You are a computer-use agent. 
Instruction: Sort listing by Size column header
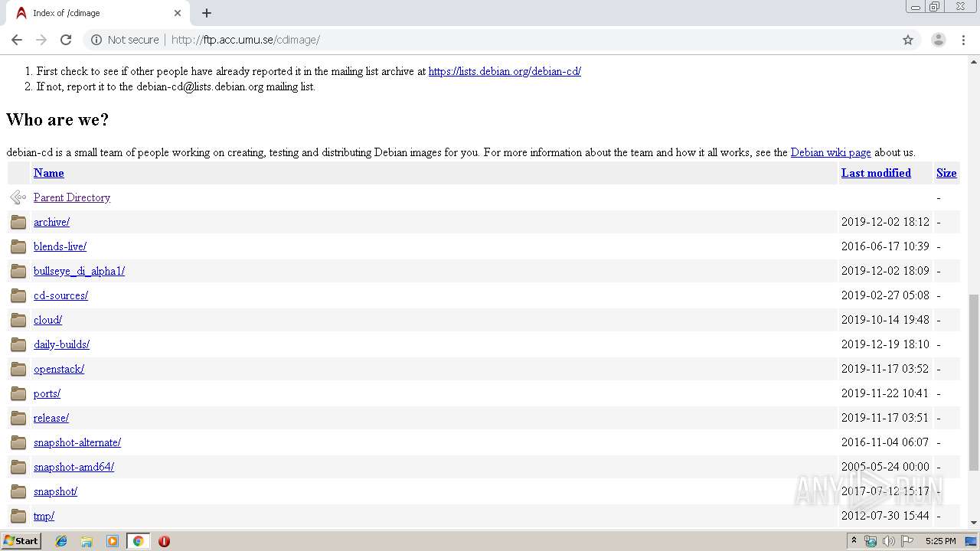click(x=946, y=173)
